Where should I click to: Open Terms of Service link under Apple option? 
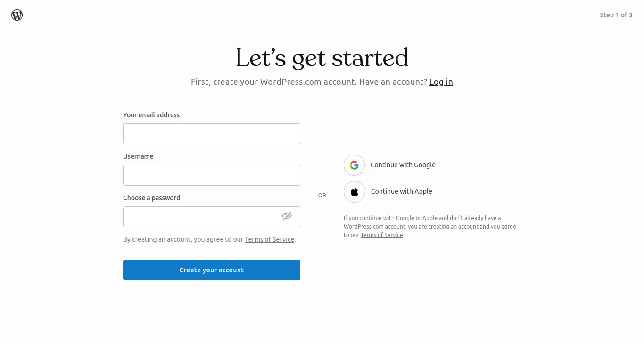pos(382,235)
